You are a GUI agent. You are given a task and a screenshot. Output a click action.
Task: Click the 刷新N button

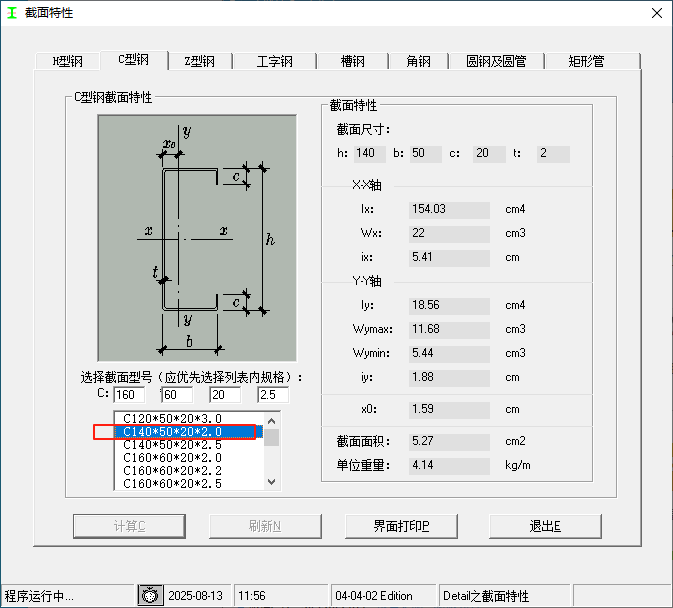click(x=265, y=526)
